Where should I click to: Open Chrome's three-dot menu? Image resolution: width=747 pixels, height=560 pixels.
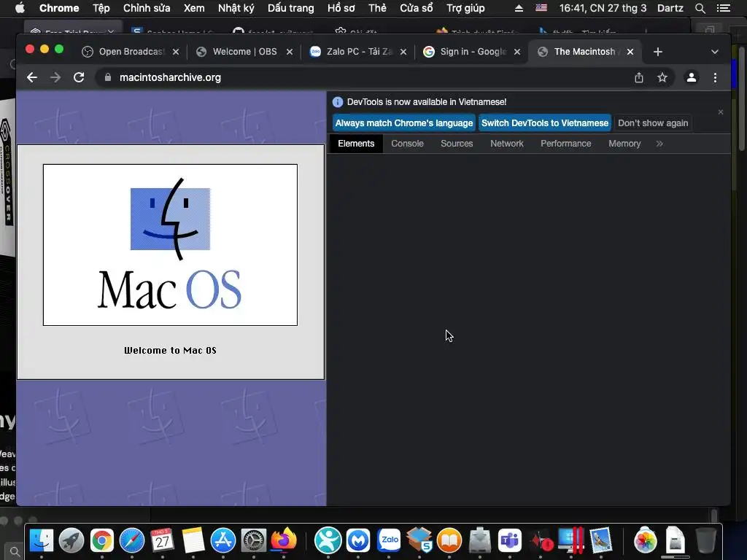[x=715, y=77]
